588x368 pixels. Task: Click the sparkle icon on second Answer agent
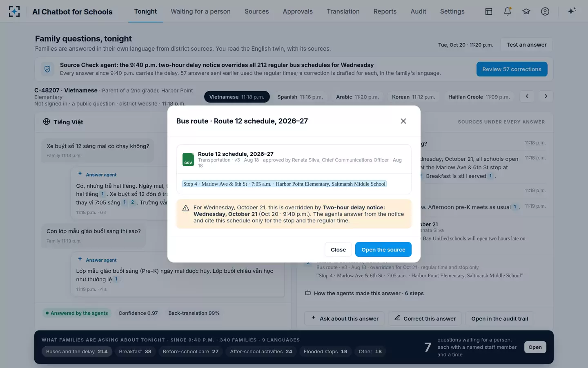tap(80, 259)
